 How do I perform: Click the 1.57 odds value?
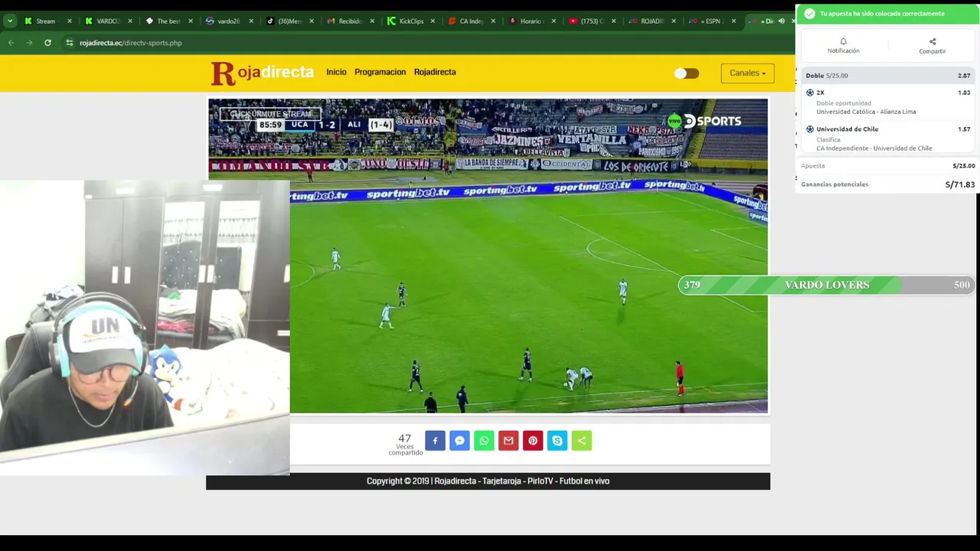tap(964, 129)
